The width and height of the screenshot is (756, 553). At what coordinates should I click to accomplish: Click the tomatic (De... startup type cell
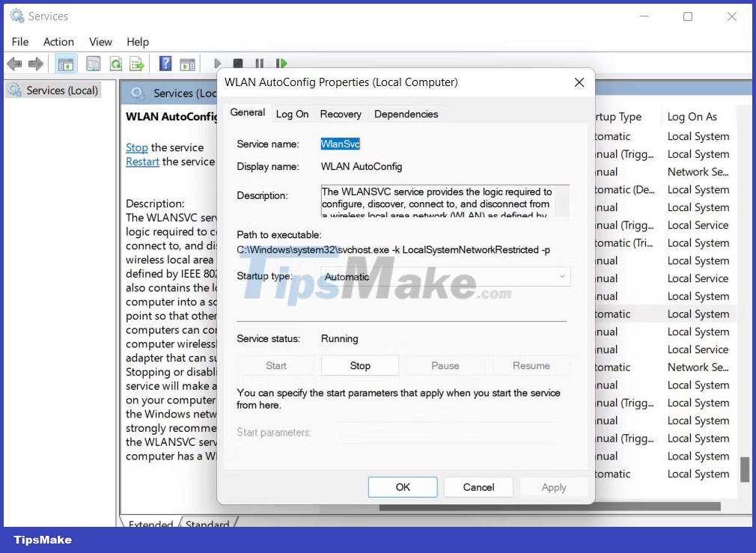click(625, 189)
